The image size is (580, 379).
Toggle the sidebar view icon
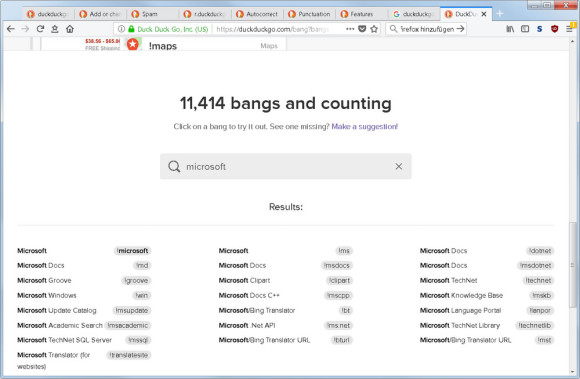click(525, 29)
